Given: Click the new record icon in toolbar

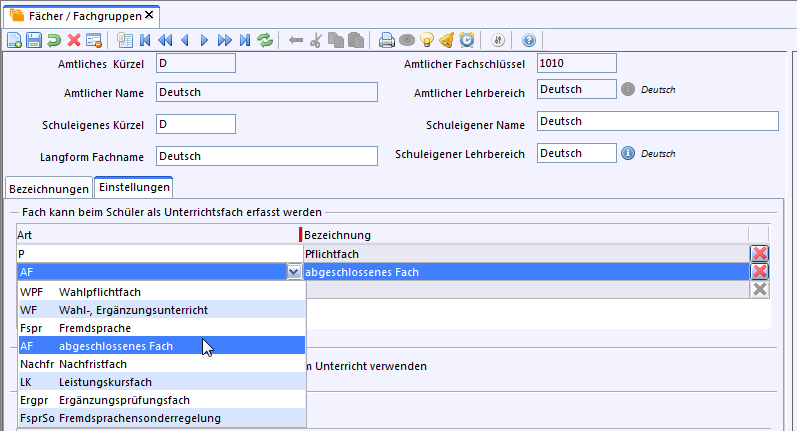Looking at the screenshot, I should 15,41.
